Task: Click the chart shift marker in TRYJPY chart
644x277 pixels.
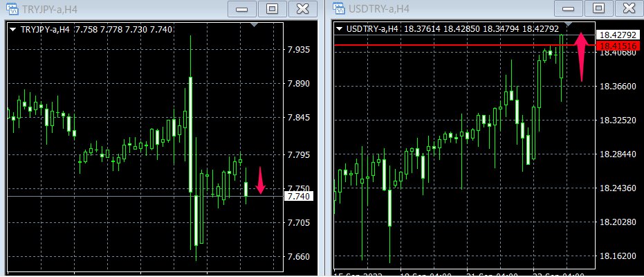Action: tap(255, 25)
